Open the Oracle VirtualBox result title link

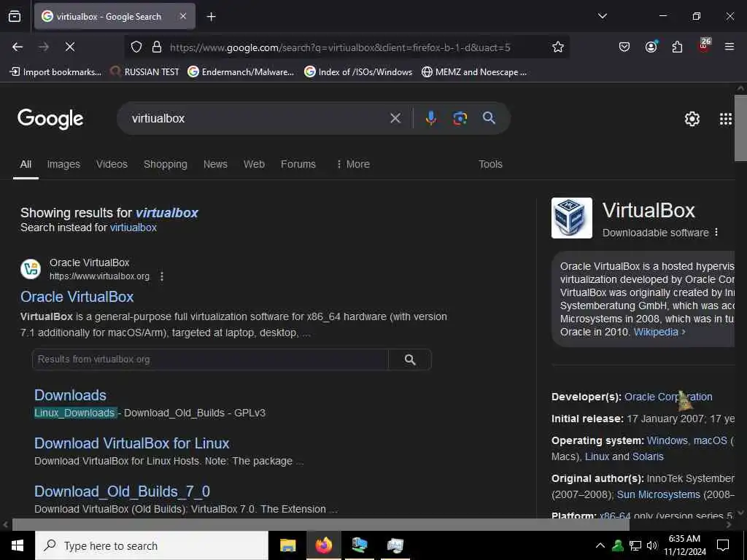(x=77, y=297)
